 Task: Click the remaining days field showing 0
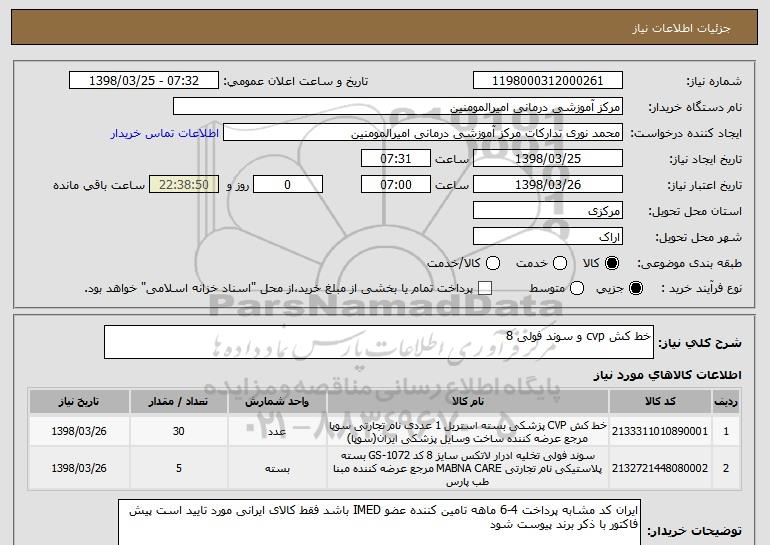coord(288,185)
